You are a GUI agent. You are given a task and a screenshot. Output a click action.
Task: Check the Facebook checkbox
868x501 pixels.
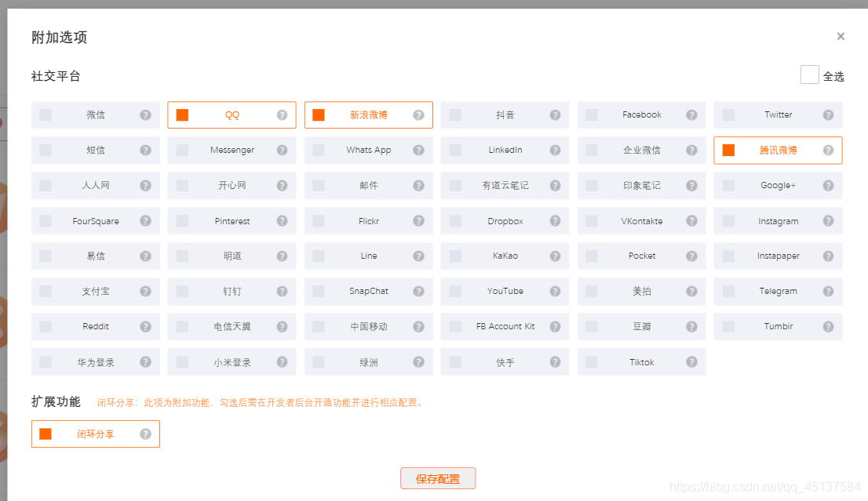[x=592, y=115]
